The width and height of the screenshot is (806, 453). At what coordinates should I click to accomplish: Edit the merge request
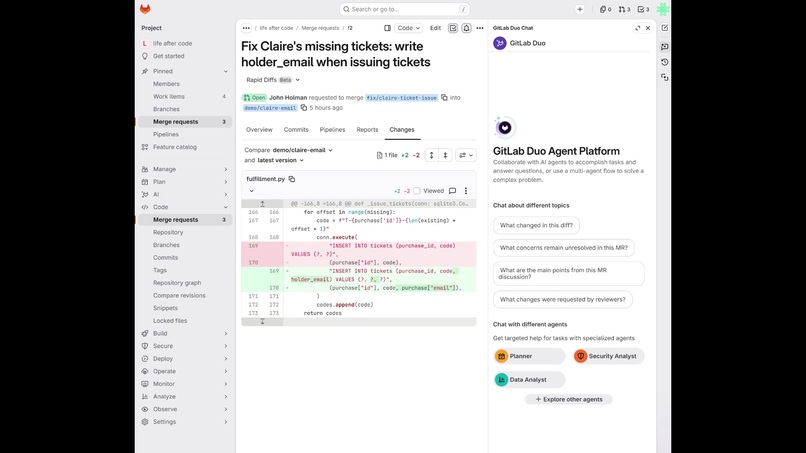pyautogui.click(x=435, y=28)
